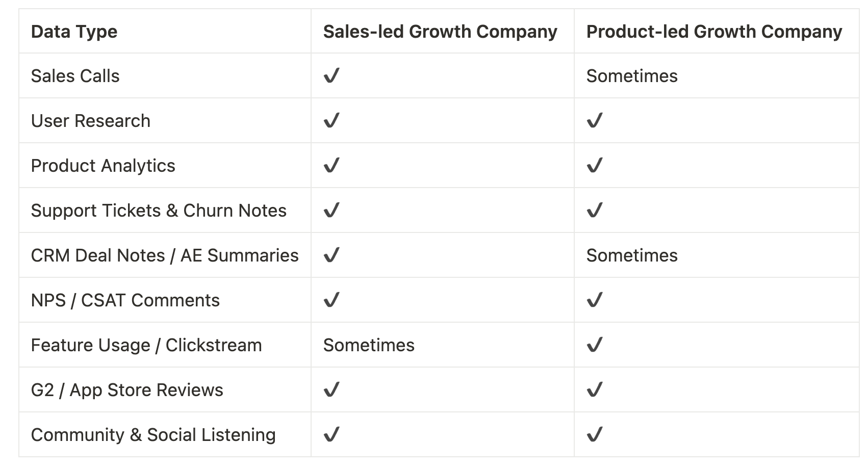The image size is (868, 469).
Task: Click the User Research checkmark under Product-led
Action: (x=595, y=121)
